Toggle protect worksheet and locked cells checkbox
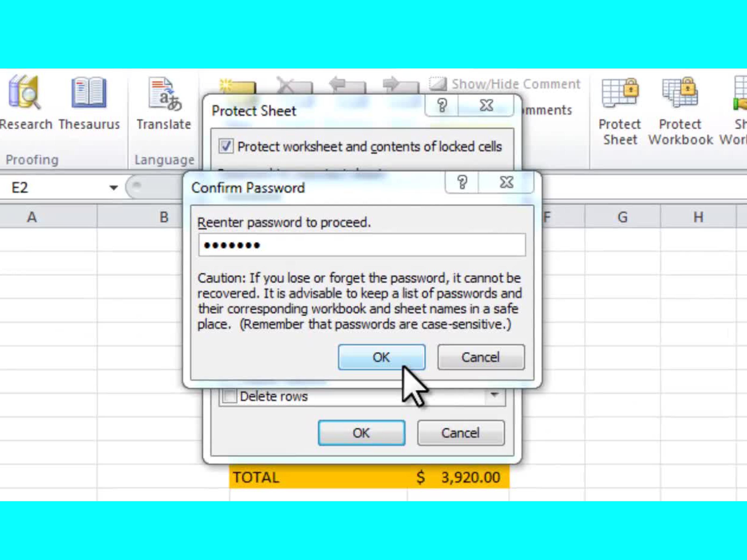Image resolution: width=747 pixels, height=560 pixels. tap(226, 147)
